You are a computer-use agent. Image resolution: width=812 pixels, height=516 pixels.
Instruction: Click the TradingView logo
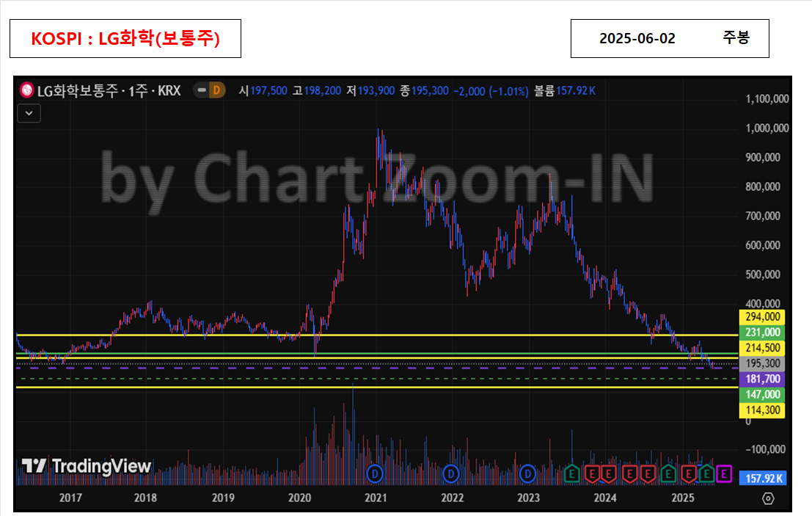click(x=87, y=466)
